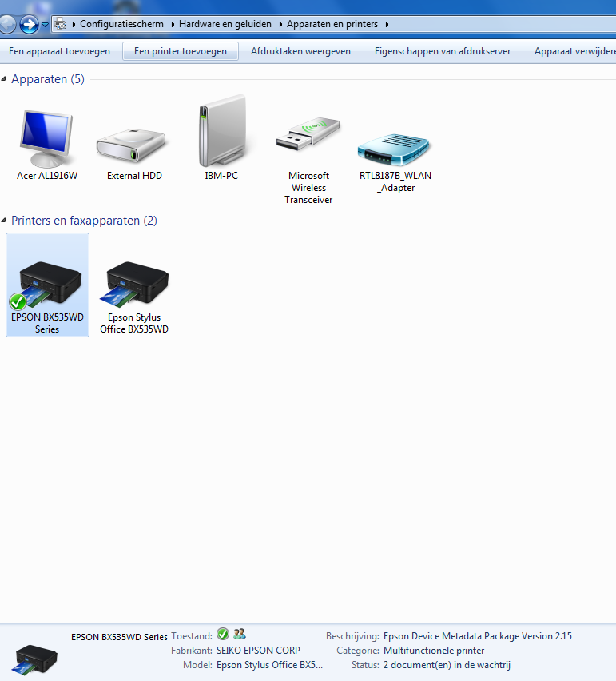Viewport: 616px width, 681px height.
Task: Click the Printers en faxapparaten (2) header
Action: [x=84, y=221]
